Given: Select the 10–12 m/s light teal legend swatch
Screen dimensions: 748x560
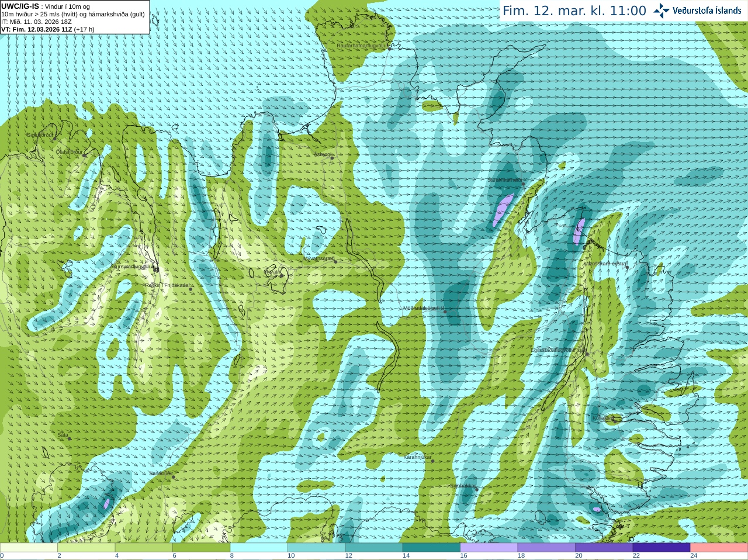Looking at the screenshot, I should (316, 547).
